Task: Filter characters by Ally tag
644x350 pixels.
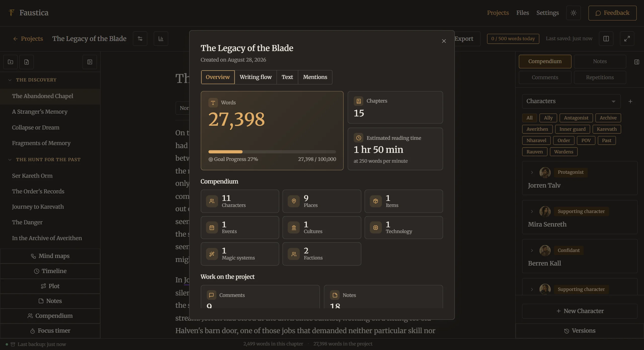Action: (x=548, y=118)
